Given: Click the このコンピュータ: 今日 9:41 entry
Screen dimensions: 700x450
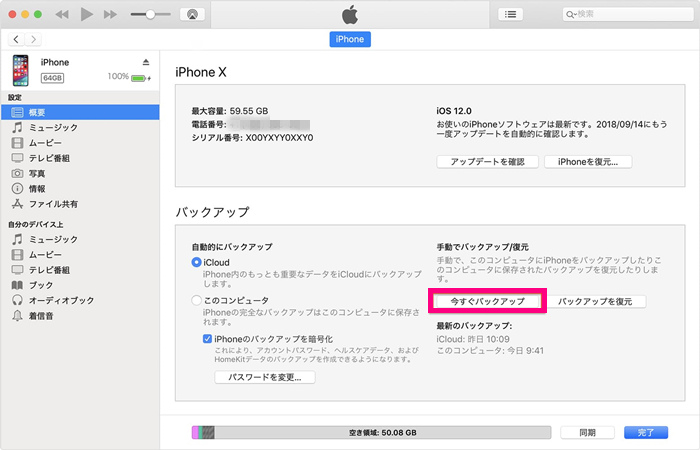Looking at the screenshot, I should click(490, 351).
